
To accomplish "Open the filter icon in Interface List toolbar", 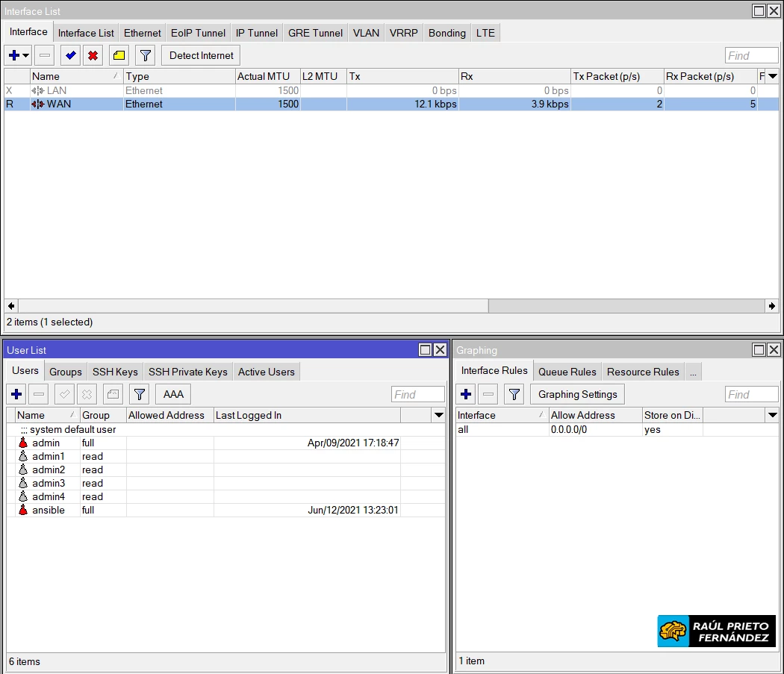I will tap(145, 55).
